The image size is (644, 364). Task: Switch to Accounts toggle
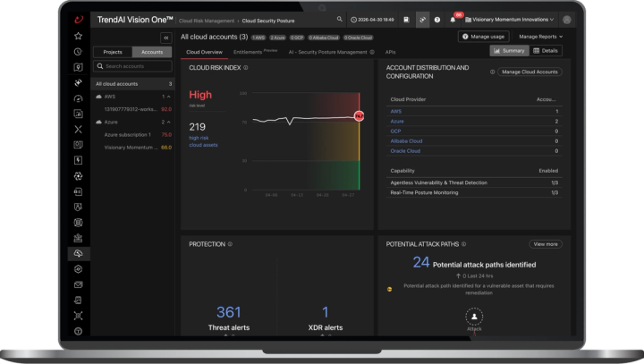pos(152,52)
